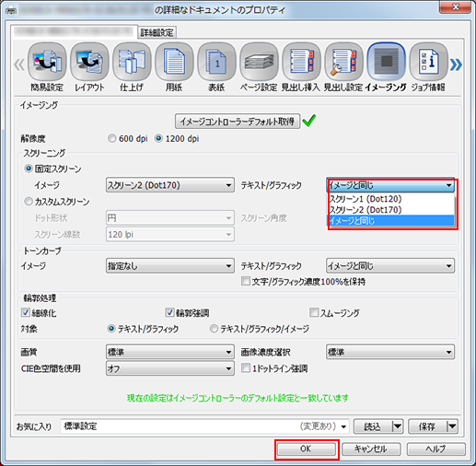This screenshot has height=466, width=476.
Task: Click the キャンセル button
Action: click(x=371, y=449)
